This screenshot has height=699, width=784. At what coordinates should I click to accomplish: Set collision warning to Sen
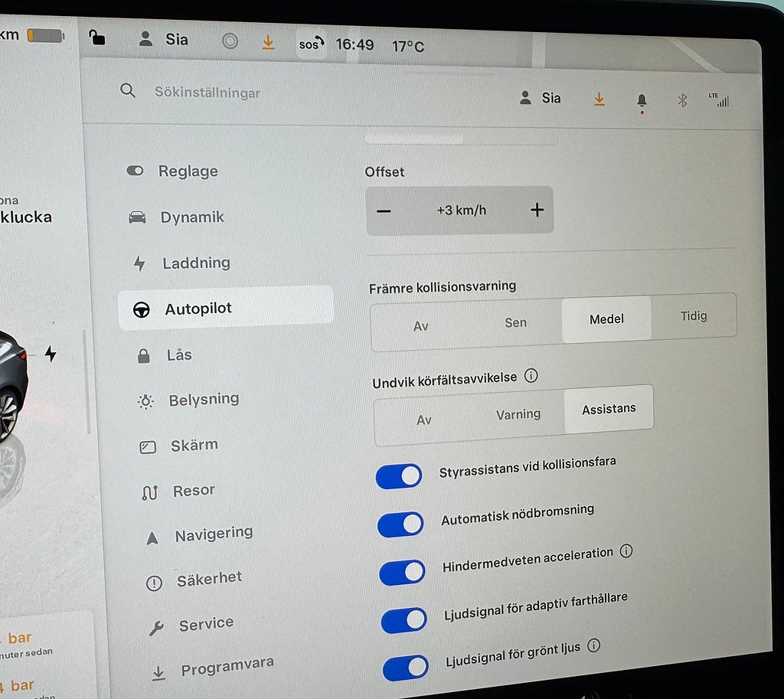click(x=515, y=322)
